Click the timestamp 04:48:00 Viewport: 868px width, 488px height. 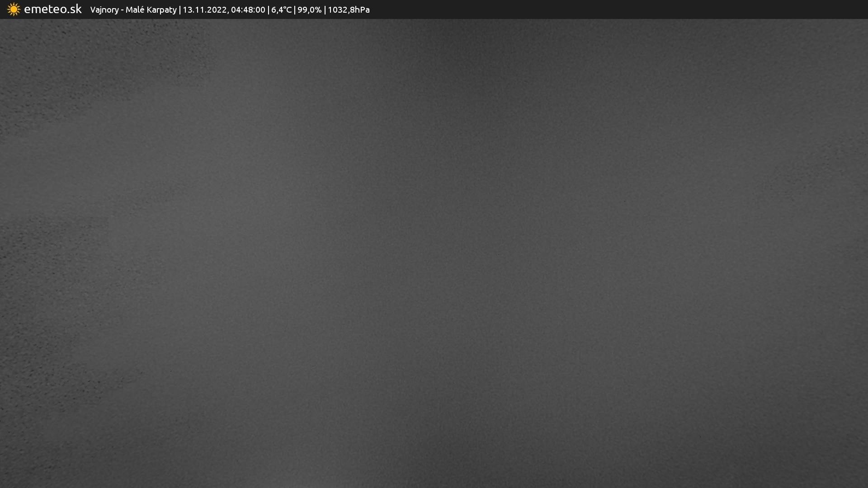[248, 10]
